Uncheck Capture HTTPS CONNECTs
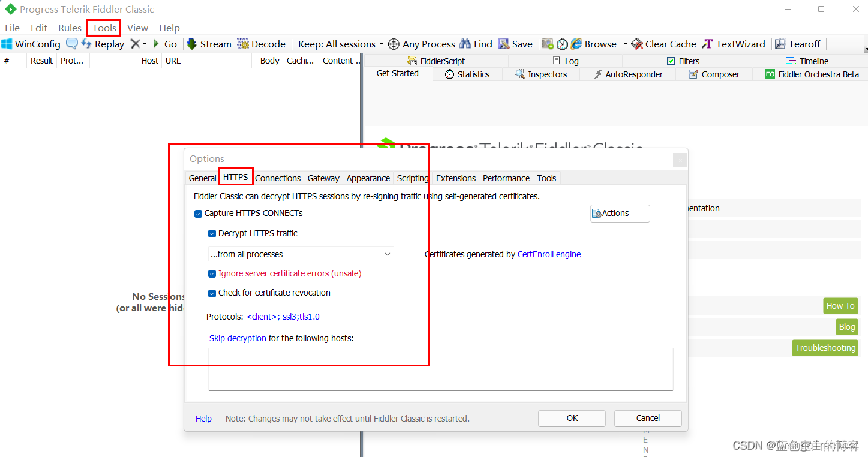 [x=198, y=213]
